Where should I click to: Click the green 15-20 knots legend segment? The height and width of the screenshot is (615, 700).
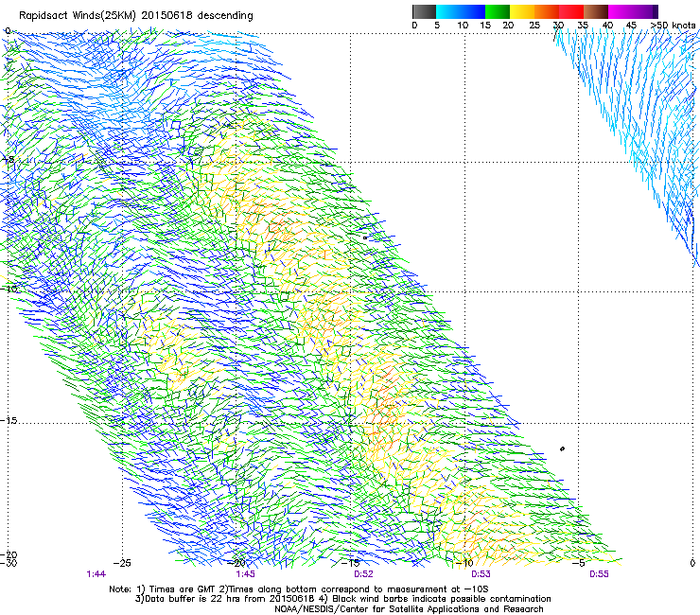pyautogui.click(x=498, y=11)
